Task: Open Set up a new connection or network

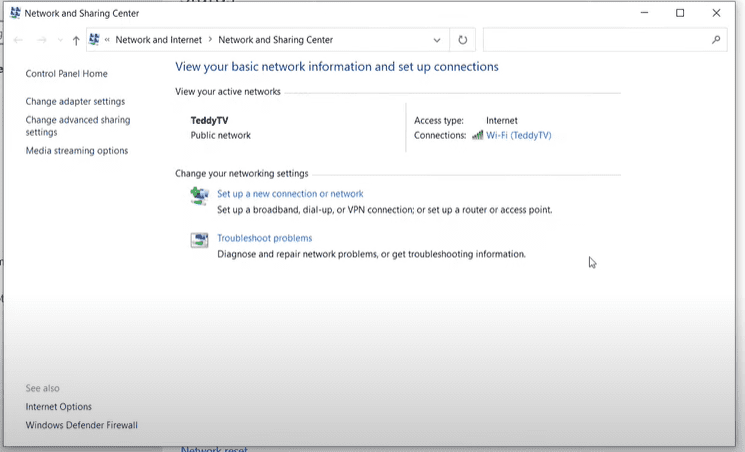Action: (290, 194)
